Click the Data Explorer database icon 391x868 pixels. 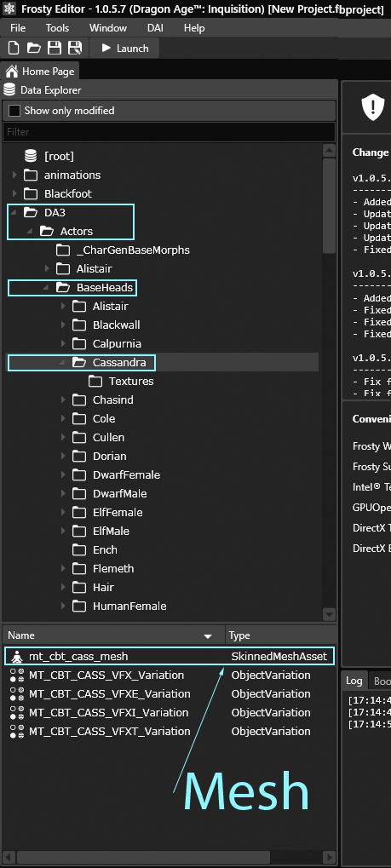point(9,89)
